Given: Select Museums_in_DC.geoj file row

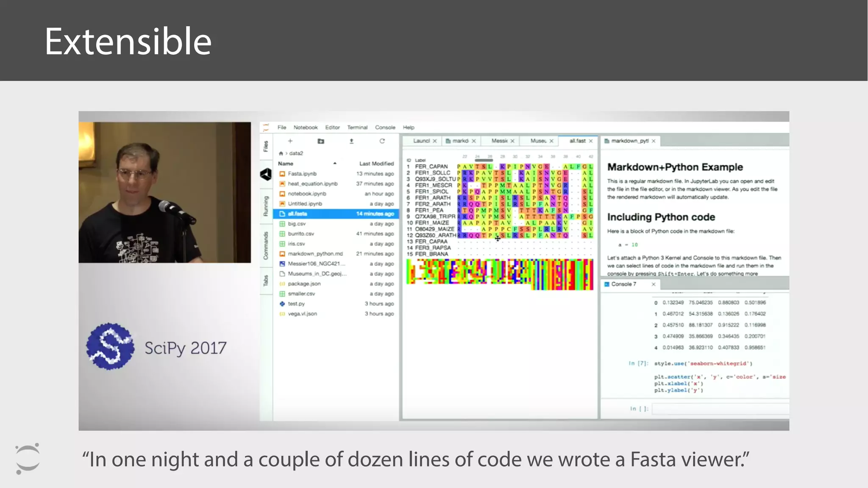Looking at the screenshot, I should tap(336, 274).
